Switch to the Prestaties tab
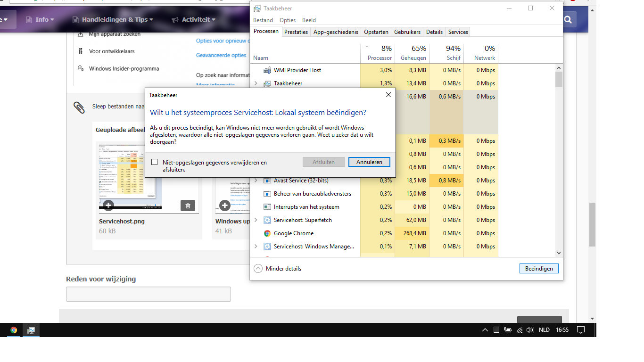This screenshot has width=644, height=362. point(296,32)
